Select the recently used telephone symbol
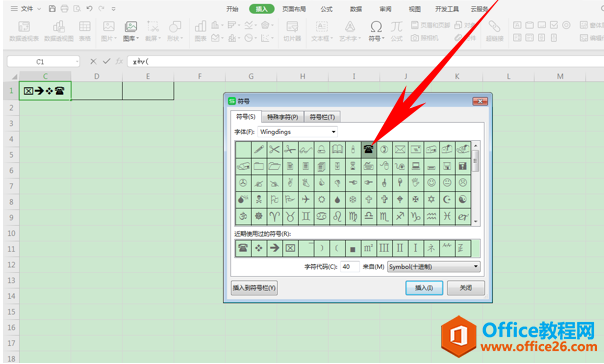The height and width of the screenshot is (364, 604). [x=243, y=248]
